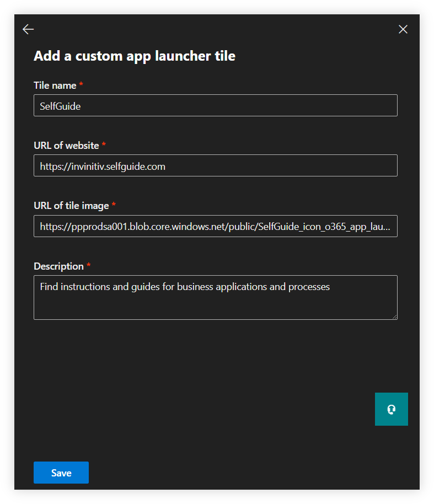Click the invinitiv.selfguide.com URL entry

coord(102,165)
